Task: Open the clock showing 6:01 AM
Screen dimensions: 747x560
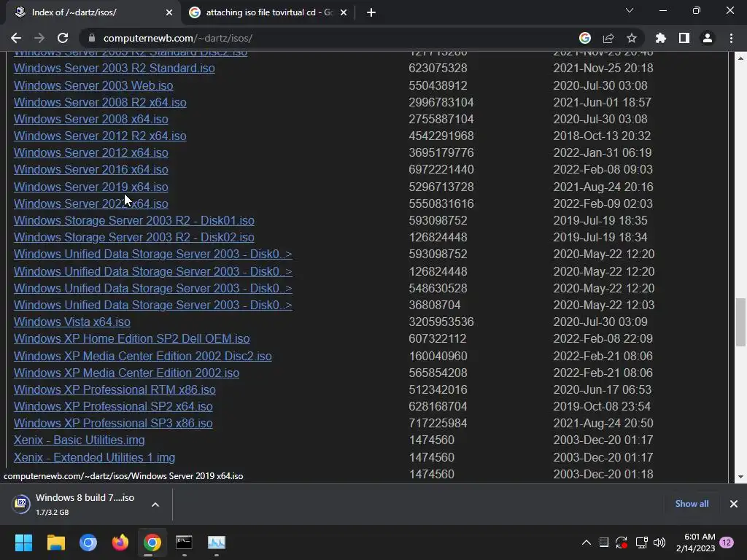Action: (x=695, y=542)
